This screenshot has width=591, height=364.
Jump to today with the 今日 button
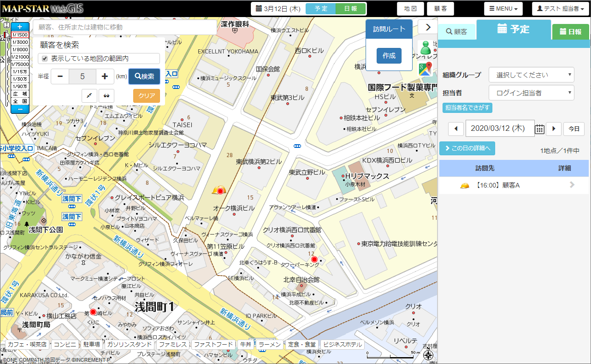click(x=574, y=129)
